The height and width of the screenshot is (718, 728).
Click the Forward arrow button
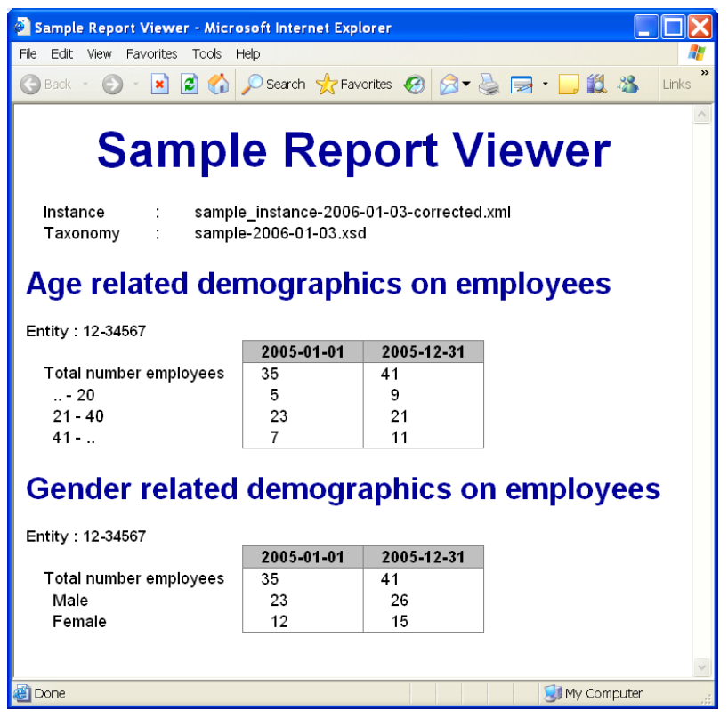tap(112, 85)
